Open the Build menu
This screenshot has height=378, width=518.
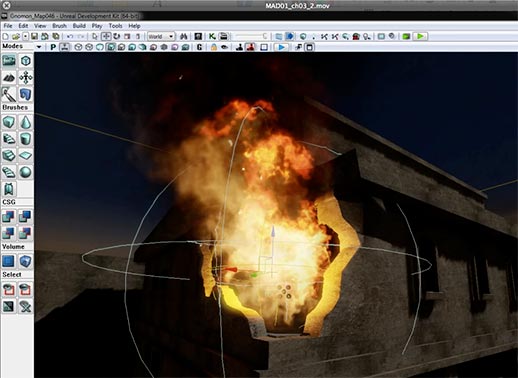pyautogui.click(x=79, y=26)
